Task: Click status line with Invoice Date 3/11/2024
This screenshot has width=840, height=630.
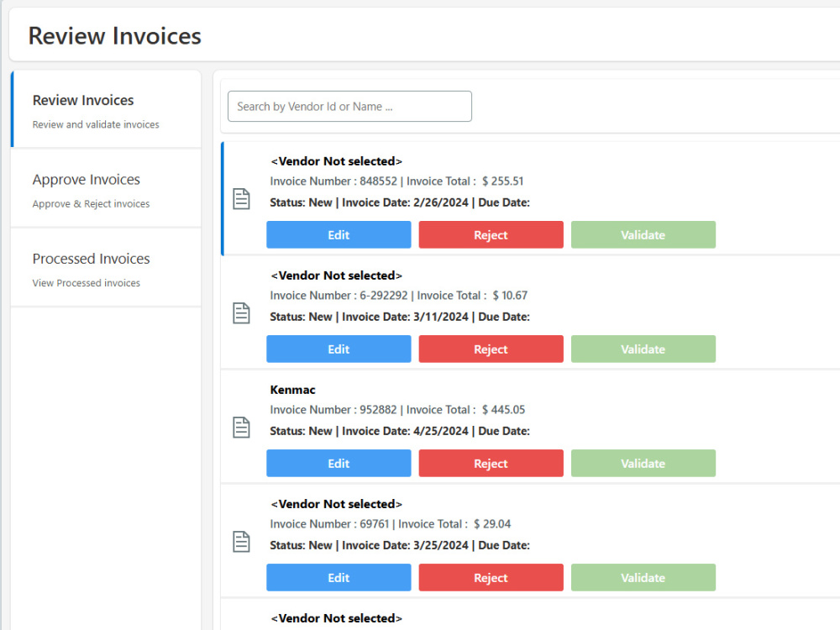Action: tap(400, 317)
